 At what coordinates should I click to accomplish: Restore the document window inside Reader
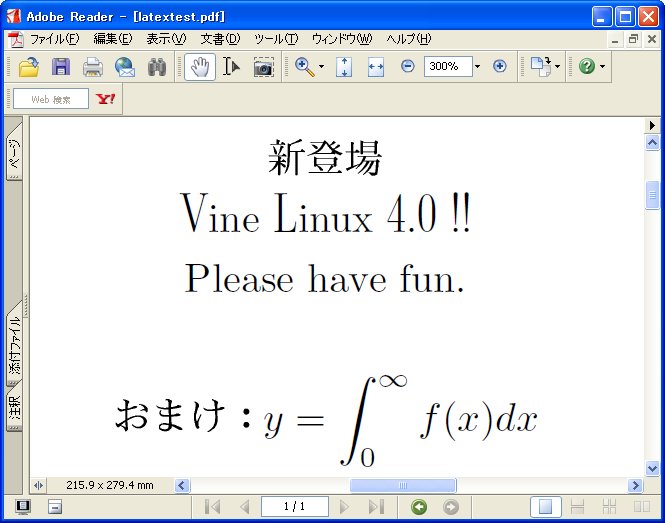633,39
